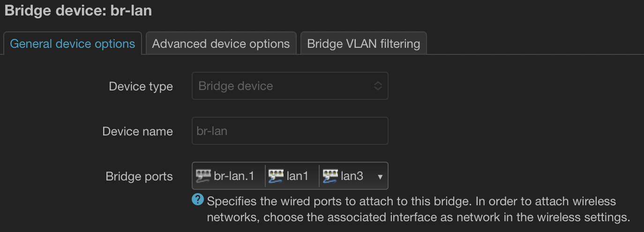Click the lan3 ethernet port icon
Screen dimensions: 644x232
point(330,176)
